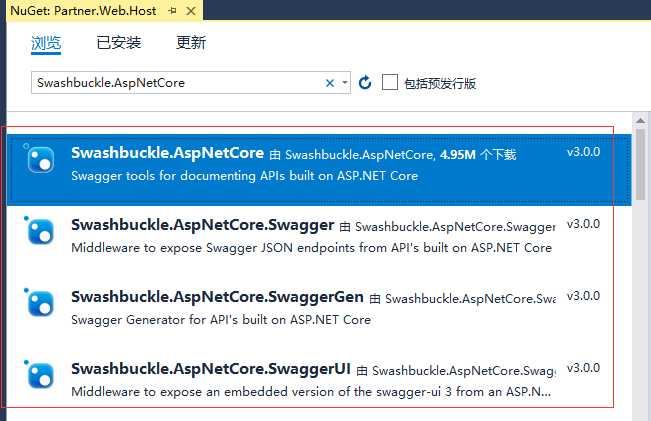651x421 pixels.
Task: Clear the search text with X icon
Action: coord(330,83)
